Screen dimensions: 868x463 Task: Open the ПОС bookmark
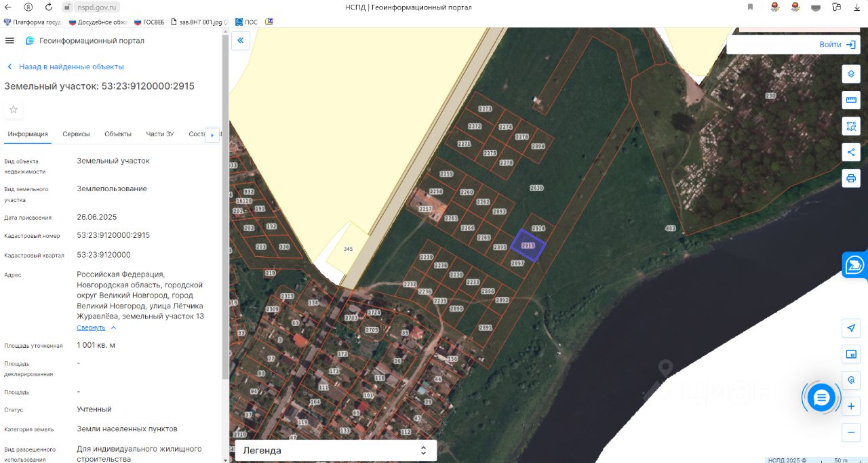pyautogui.click(x=247, y=22)
